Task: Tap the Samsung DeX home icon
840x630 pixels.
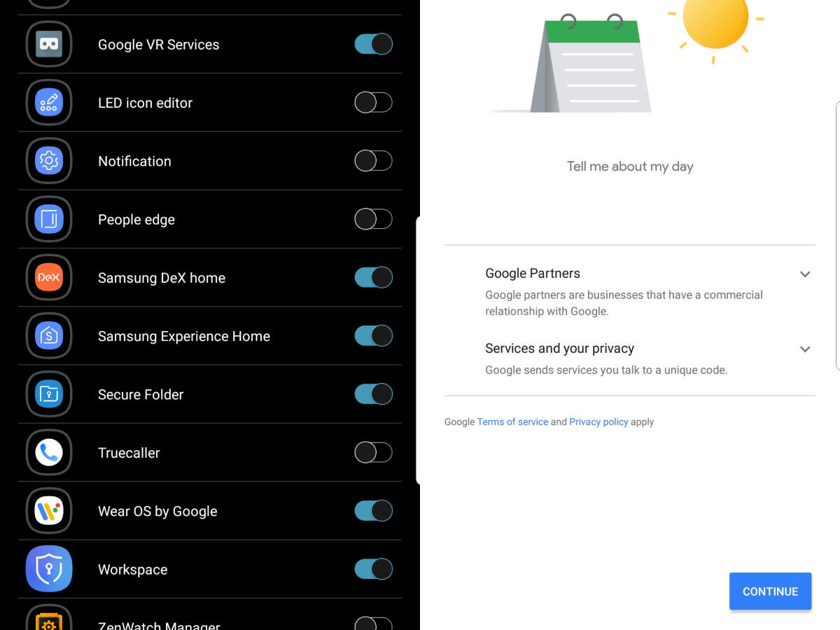Action: pyautogui.click(x=49, y=278)
